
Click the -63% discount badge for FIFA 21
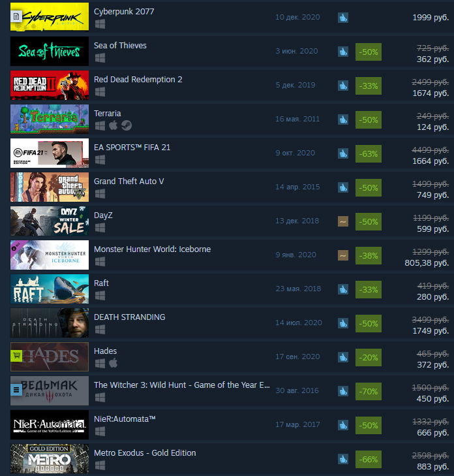click(369, 154)
